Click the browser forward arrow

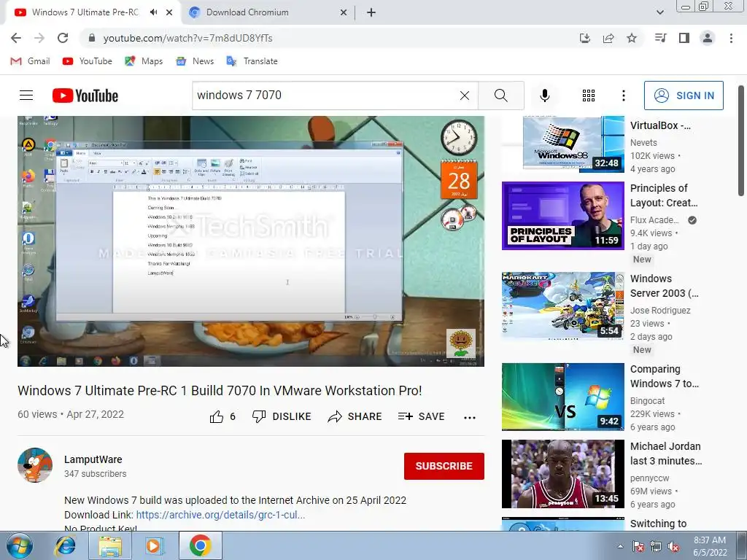(x=39, y=38)
